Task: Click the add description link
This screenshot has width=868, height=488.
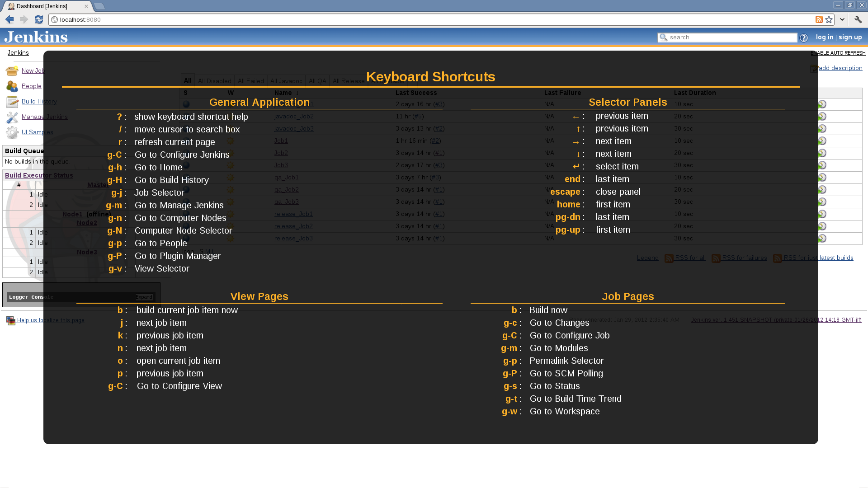Action: [x=840, y=68]
